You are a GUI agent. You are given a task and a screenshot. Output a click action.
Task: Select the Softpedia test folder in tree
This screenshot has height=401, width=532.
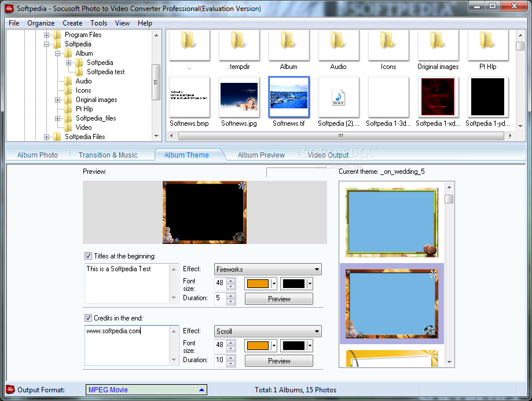[105, 72]
